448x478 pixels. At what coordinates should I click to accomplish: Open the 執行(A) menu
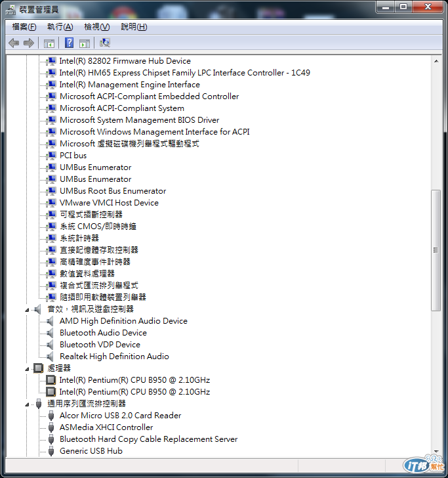60,27
